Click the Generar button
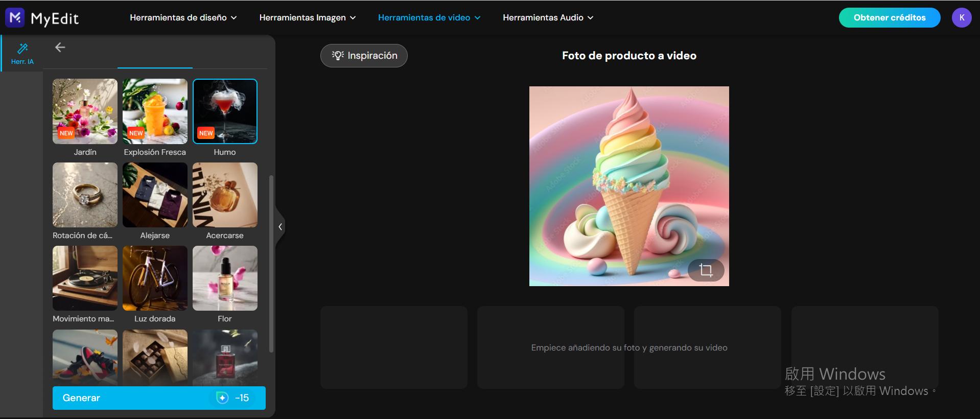 tap(159, 398)
